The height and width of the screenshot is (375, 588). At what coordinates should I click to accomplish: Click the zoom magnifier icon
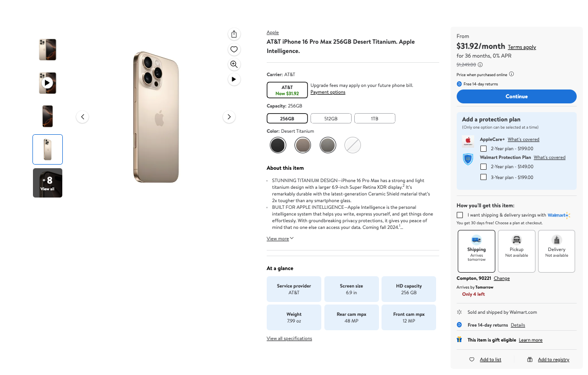[234, 64]
